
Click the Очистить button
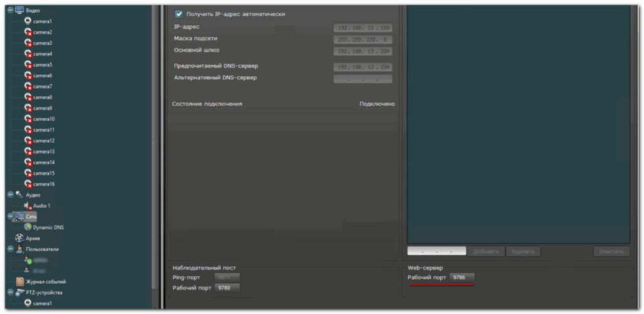(x=611, y=252)
